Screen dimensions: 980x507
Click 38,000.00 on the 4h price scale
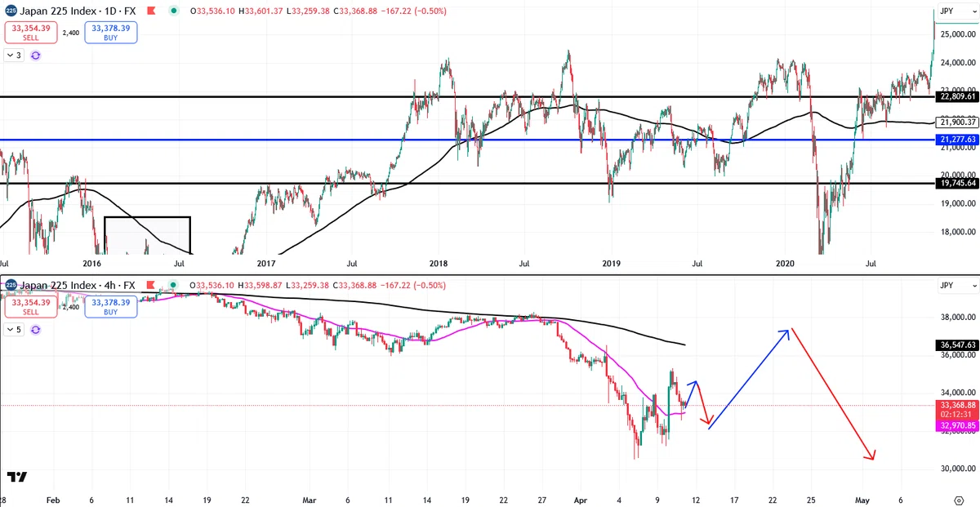(959, 318)
